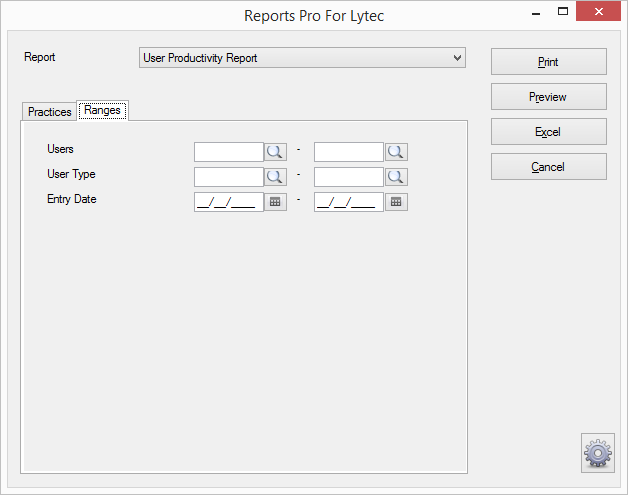Focus the ending User Type field
Screen dimensions: 628x495
(349, 177)
